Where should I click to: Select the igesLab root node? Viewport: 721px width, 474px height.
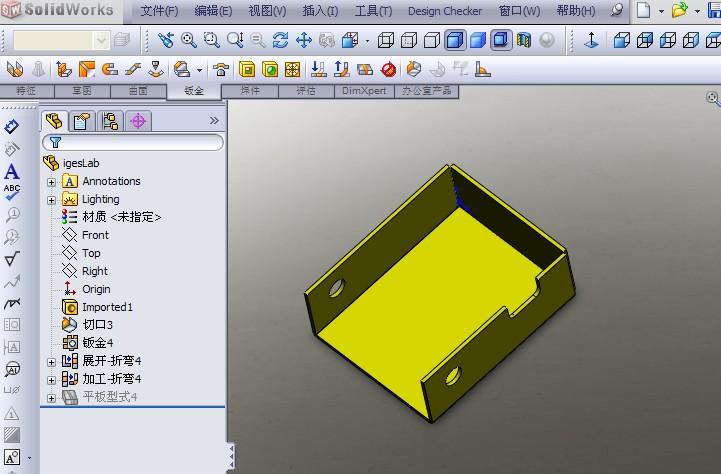[71, 163]
